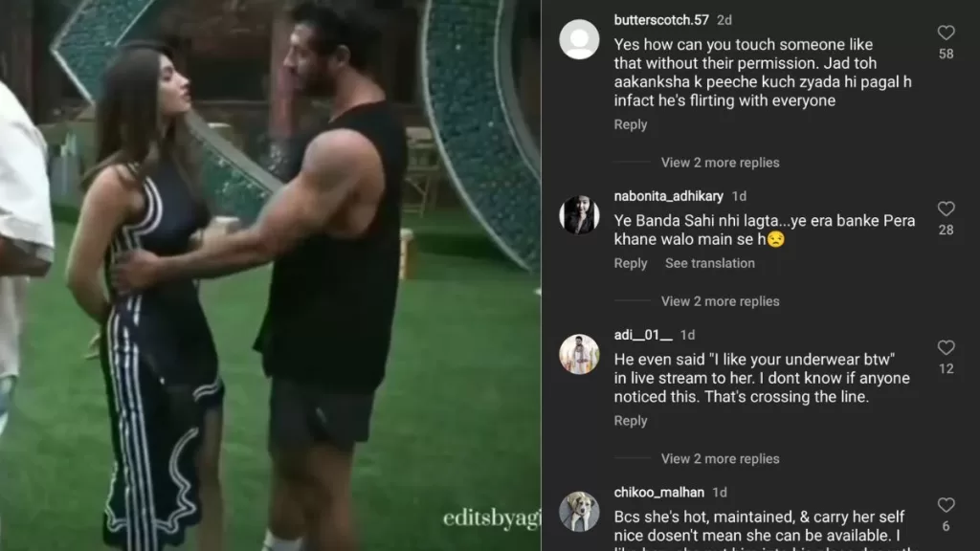The width and height of the screenshot is (980, 551).
Task: Like butterscotch.57's comment with heart icon
Action: 946,33
